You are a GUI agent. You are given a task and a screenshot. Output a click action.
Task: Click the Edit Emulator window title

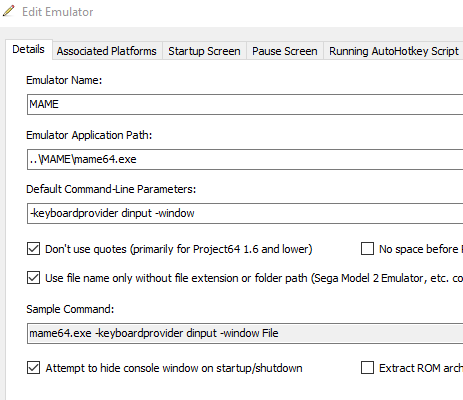click(58, 12)
